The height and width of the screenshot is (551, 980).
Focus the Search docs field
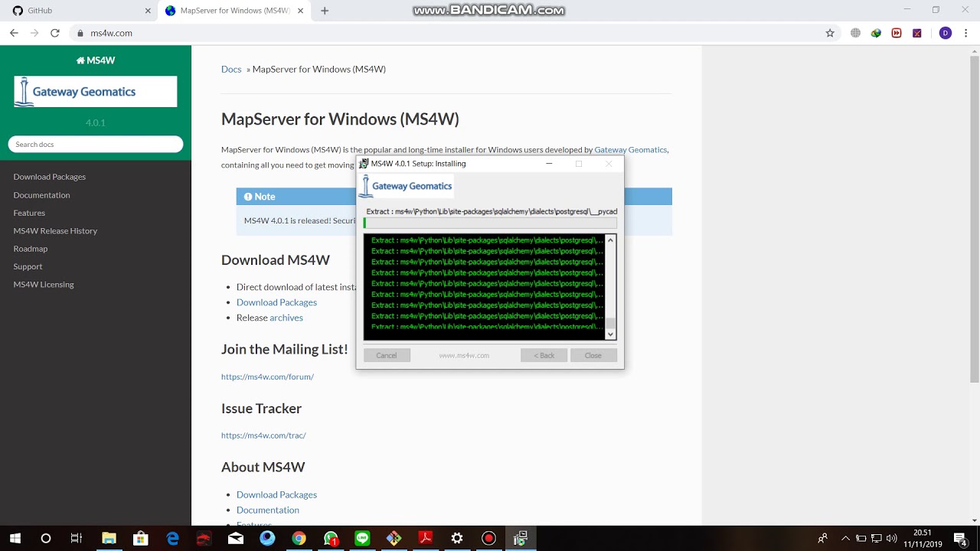tap(96, 144)
